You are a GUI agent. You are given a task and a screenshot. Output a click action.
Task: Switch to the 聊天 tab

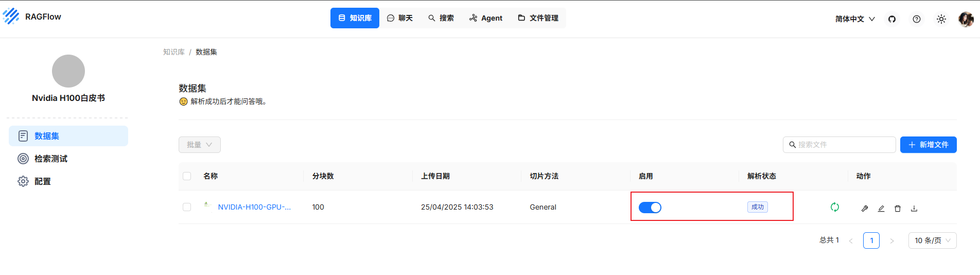(400, 18)
